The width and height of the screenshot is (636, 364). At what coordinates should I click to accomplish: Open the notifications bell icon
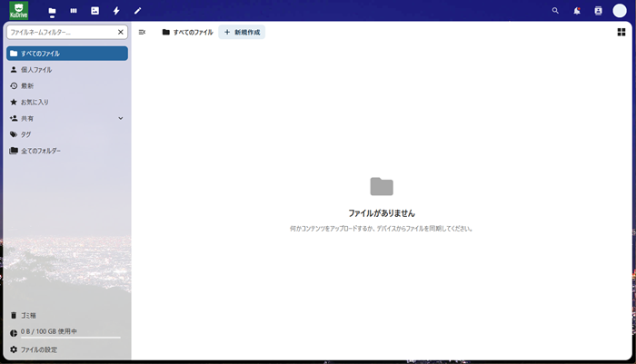coord(577,11)
